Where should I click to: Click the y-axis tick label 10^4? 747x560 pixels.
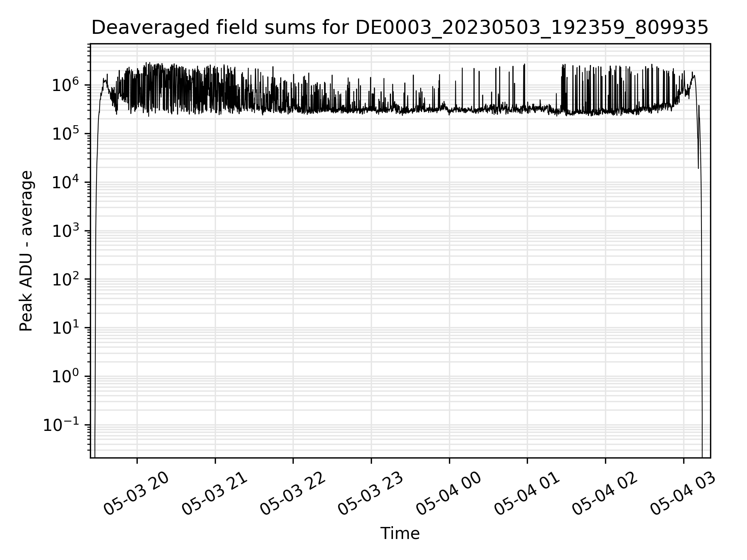click(x=65, y=182)
